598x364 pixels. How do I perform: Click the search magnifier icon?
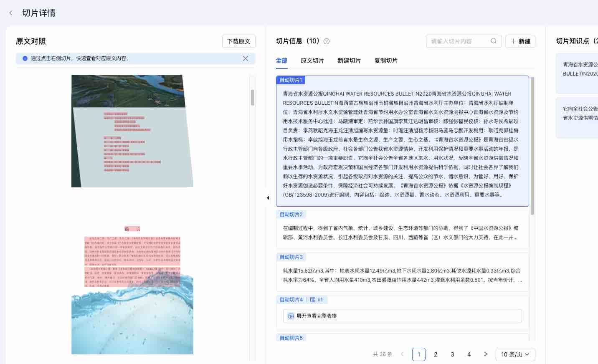(494, 41)
